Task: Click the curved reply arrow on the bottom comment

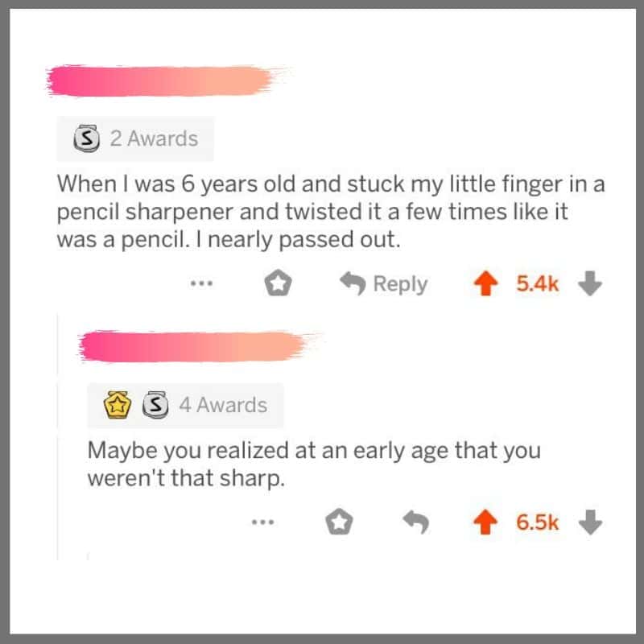Action: 416,522
